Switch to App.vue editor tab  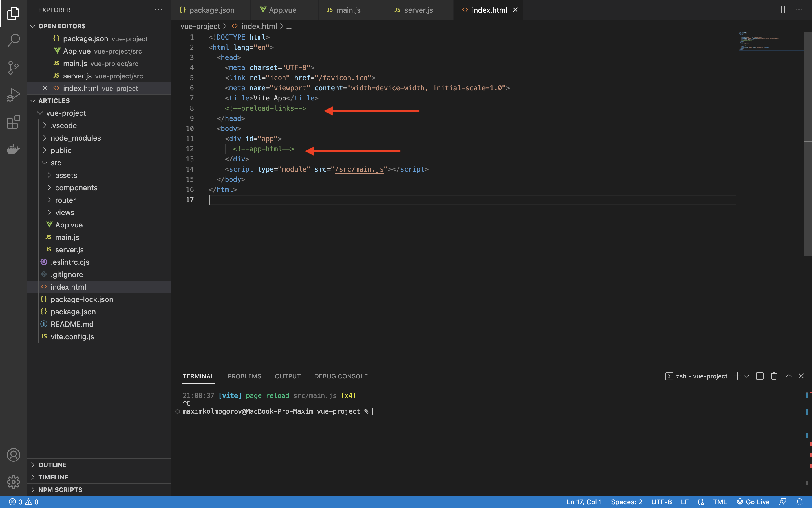pyautogui.click(x=284, y=10)
